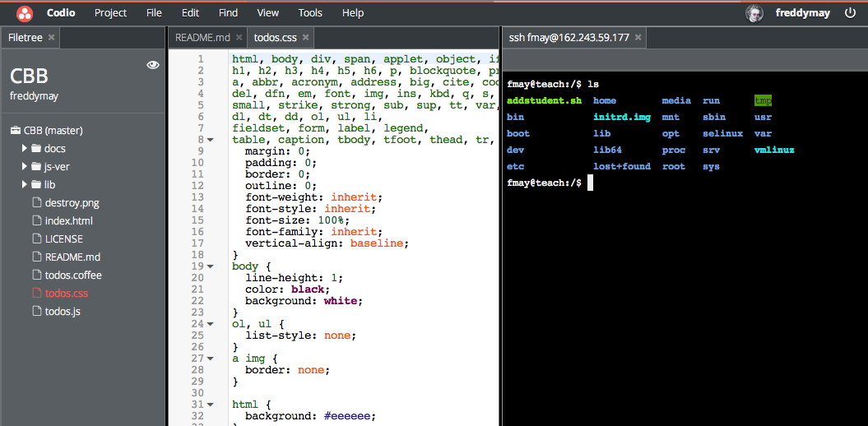Switch to the README.md tab
This screenshot has width=868, height=426.
pos(202,38)
